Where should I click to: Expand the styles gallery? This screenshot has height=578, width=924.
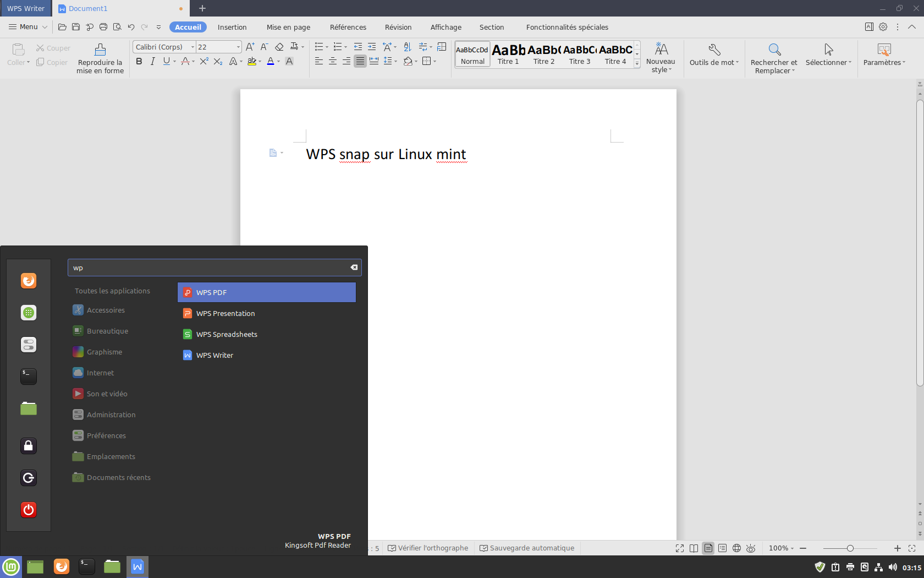pos(637,64)
